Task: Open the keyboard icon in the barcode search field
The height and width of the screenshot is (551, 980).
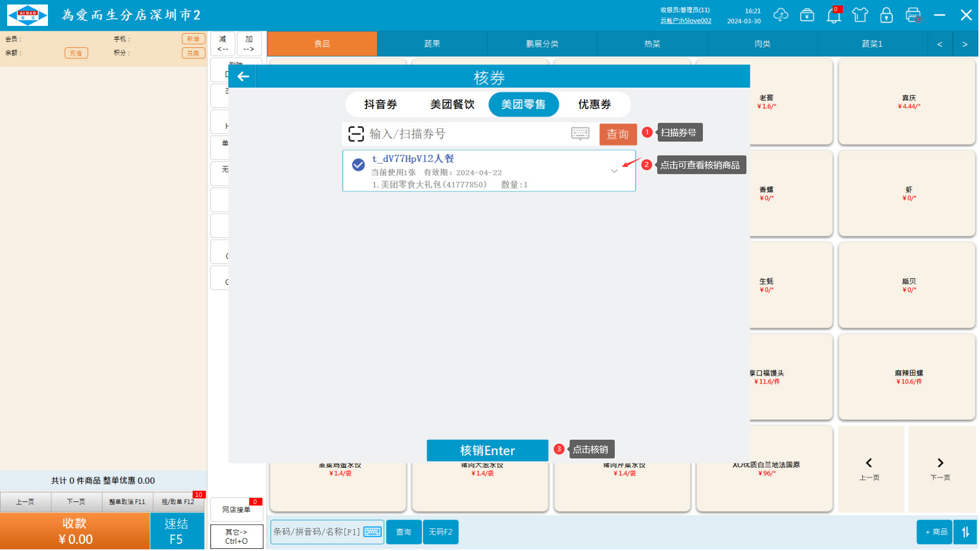Action: [x=372, y=532]
